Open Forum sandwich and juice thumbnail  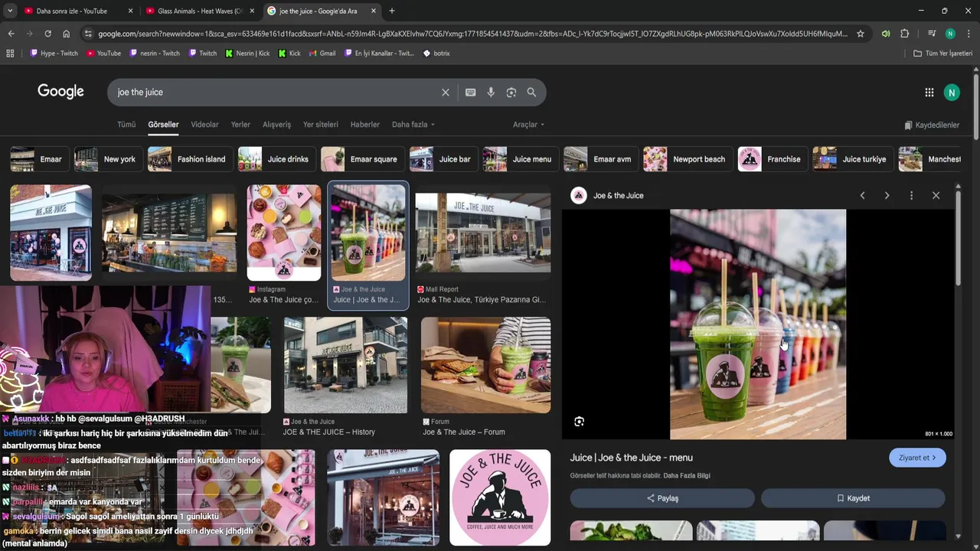tap(485, 365)
